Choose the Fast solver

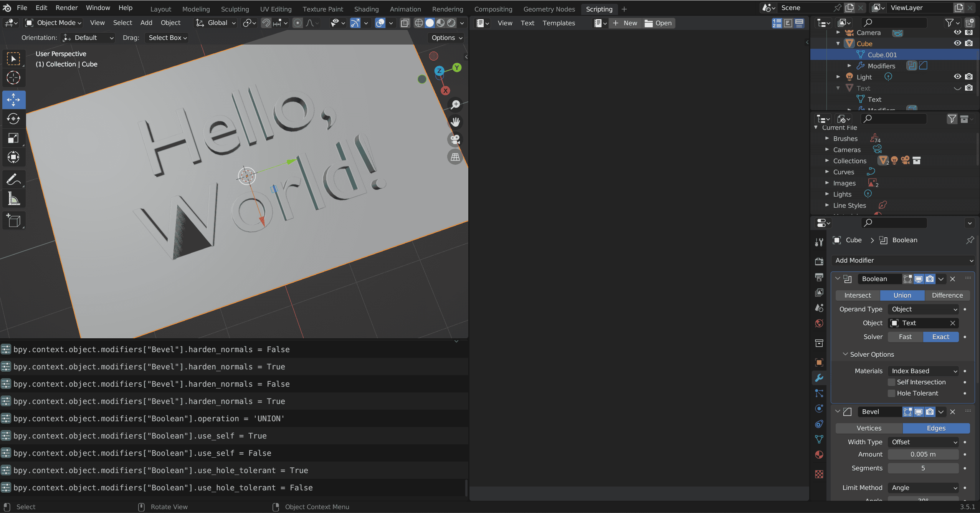coord(905,337)
